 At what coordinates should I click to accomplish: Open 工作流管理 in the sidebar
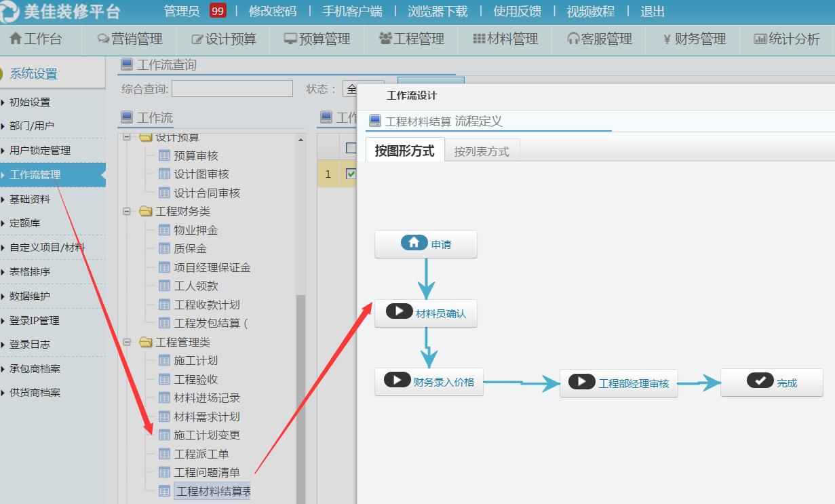(x=35, y=175)
